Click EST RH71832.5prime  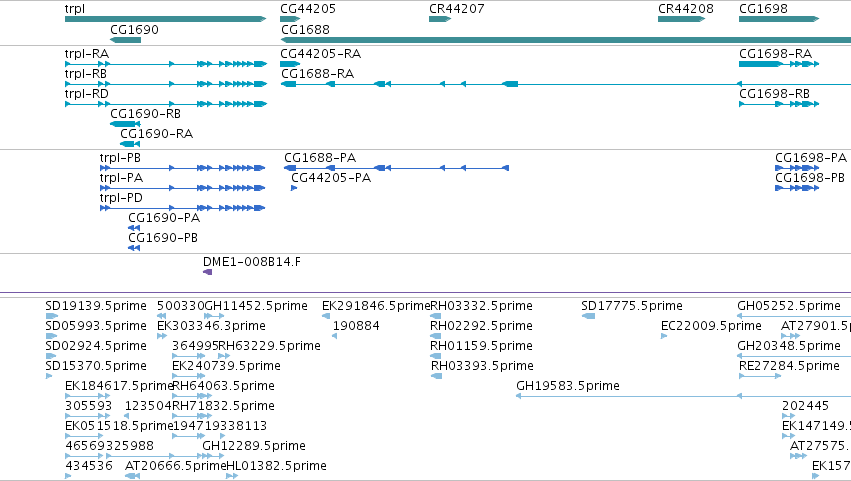point(192,416)
